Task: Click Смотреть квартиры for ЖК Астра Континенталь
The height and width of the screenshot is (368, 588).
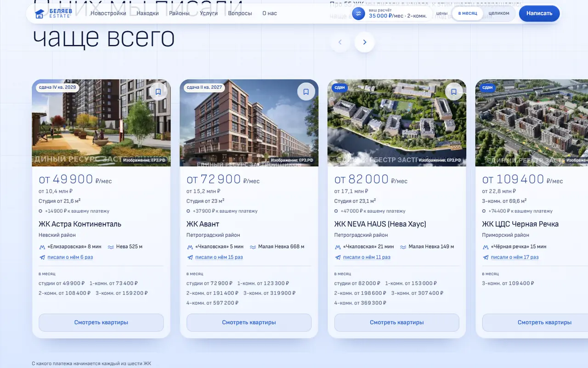Action: click(101, 322)
